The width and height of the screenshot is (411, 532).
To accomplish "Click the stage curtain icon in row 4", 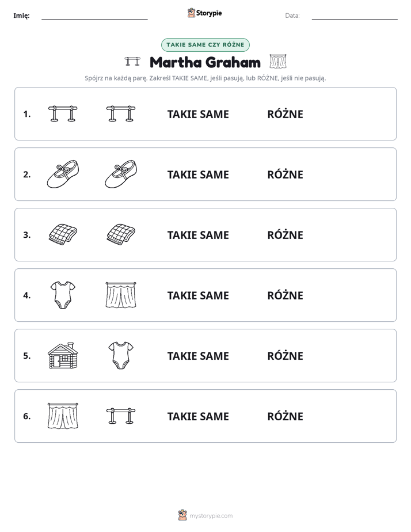I will (121, 295).
